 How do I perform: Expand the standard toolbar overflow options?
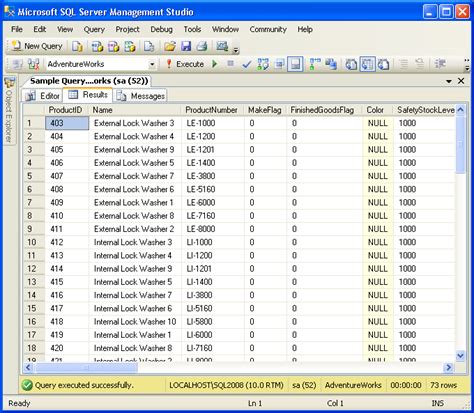pos(236,50)
